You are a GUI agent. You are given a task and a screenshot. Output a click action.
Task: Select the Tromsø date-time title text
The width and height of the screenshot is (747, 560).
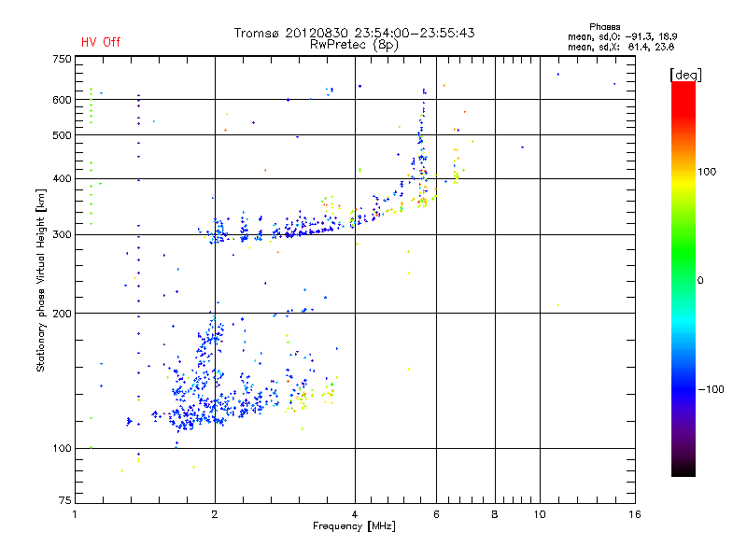pyautogui.click(x=354, y=33)
